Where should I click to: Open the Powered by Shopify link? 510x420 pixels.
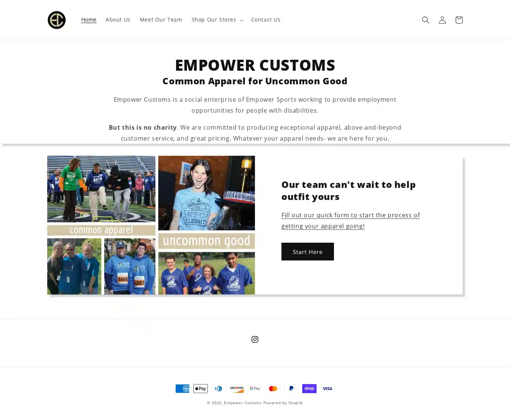click(283, 403)
